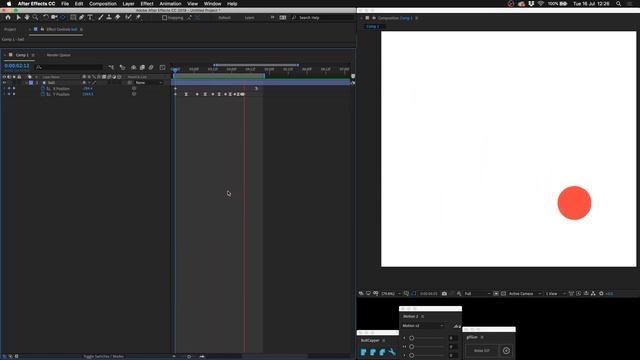The width and height of the screenshot is (640, 360).
Task: Open the Window menu
Action: pyautogui.click(x=213, y=4)
